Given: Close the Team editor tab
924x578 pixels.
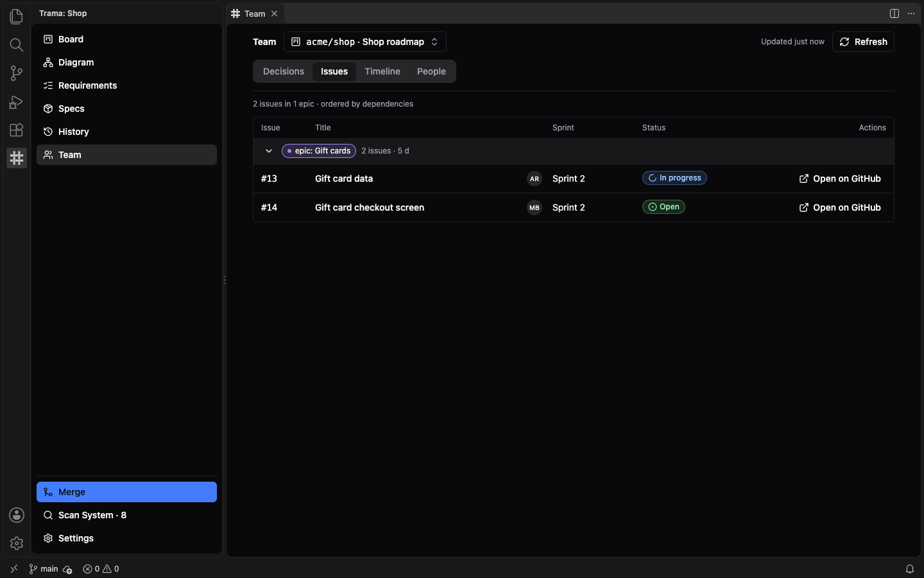Looking at the screenshot, I should coord(275,13).
